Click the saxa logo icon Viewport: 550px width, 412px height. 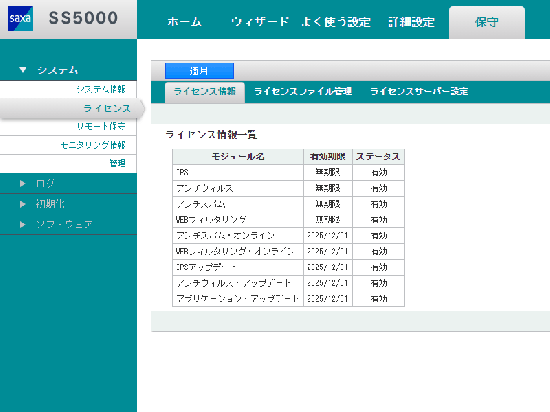tap(20, 18)
